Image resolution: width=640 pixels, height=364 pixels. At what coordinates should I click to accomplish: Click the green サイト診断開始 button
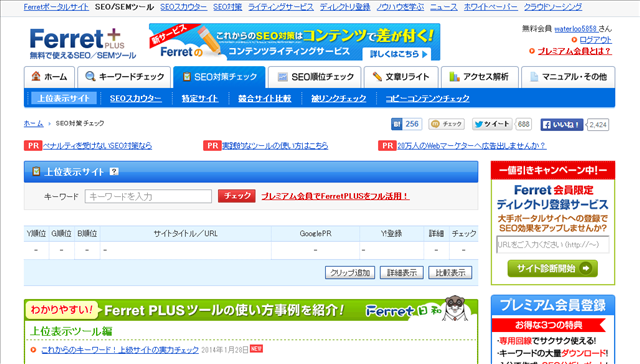(553, 269)
